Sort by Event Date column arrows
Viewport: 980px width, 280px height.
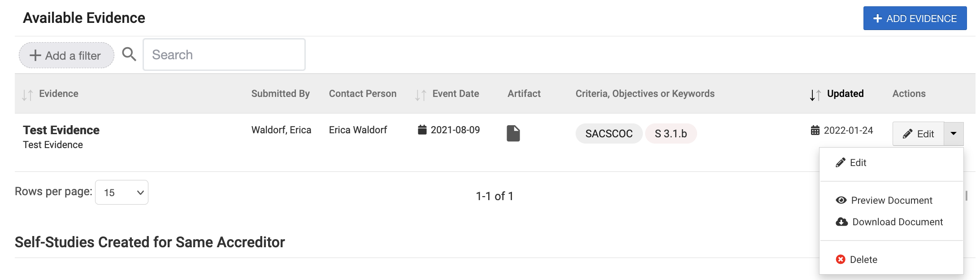421,95
